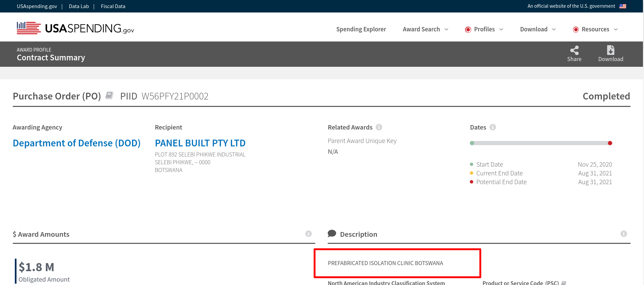
Task: Click the red end marker on dates timeline
Action: click(610, 143)
